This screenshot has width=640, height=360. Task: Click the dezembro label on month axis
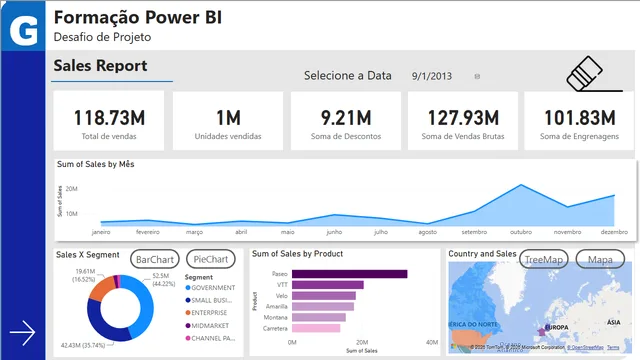[x=614, y=232]
